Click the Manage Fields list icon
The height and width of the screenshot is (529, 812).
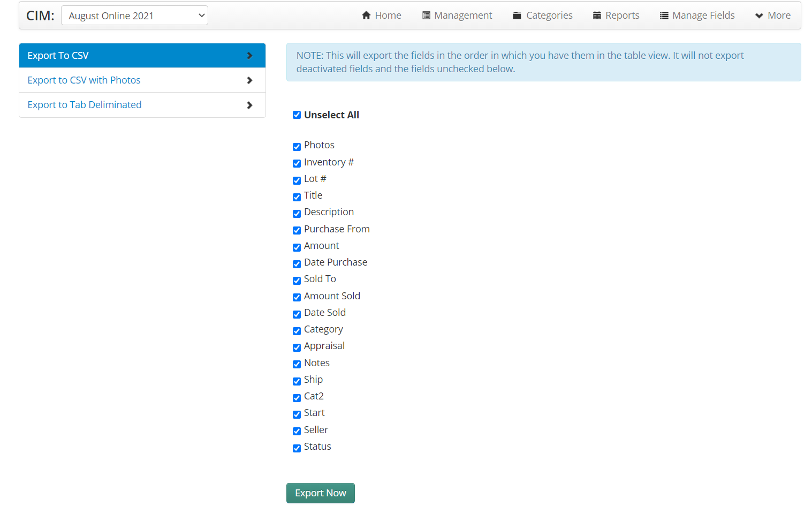coord(664,16)
